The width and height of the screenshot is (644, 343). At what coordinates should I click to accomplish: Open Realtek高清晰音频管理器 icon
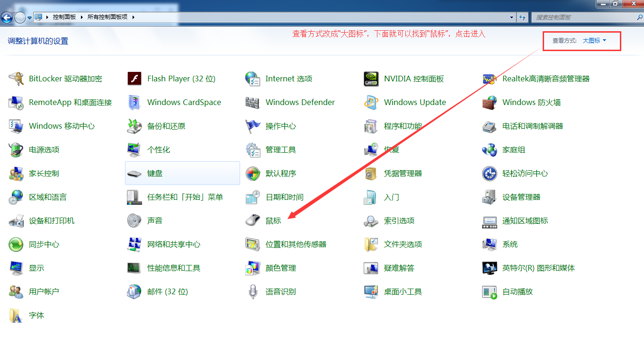pyautogui.click(x=490, y=79)
